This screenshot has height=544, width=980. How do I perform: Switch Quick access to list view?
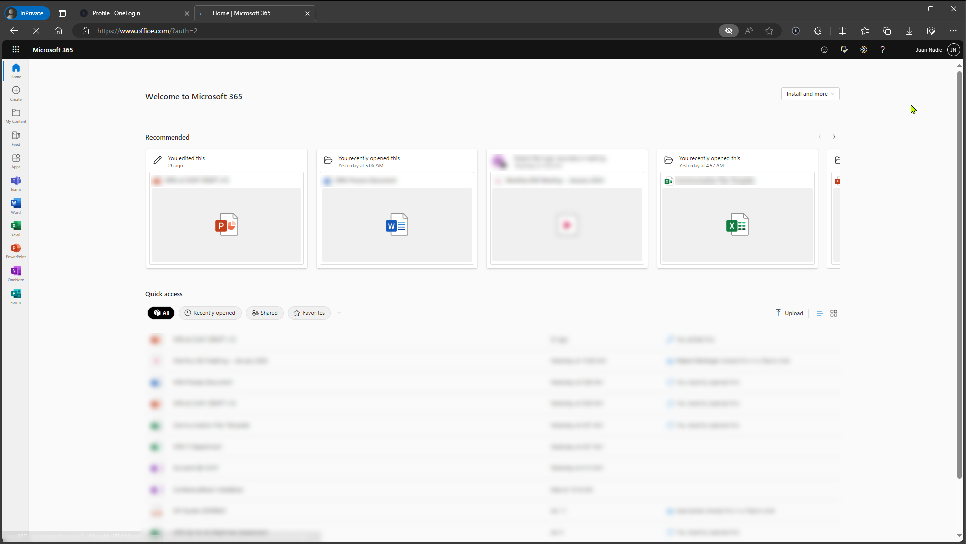pos(820,313)
